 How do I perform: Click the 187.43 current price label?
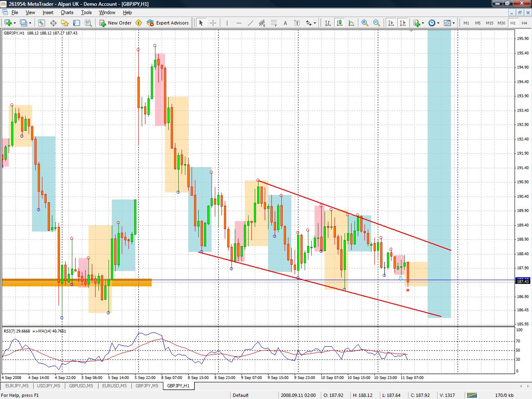522,282
